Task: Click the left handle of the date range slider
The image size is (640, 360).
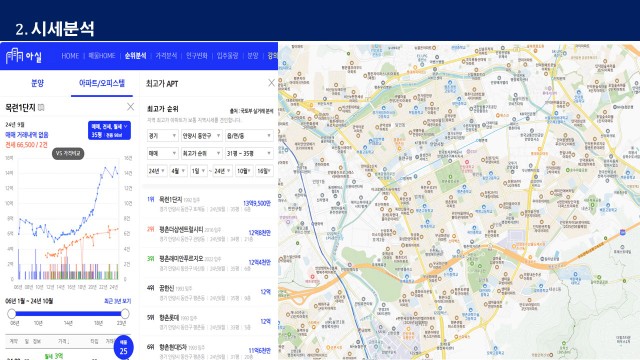Action: tap(11, 313)
